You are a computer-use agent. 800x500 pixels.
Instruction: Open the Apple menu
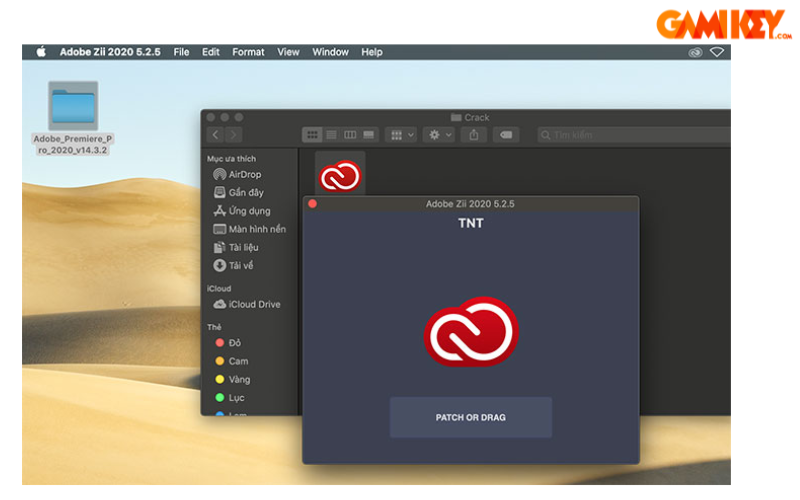(41, 52)
